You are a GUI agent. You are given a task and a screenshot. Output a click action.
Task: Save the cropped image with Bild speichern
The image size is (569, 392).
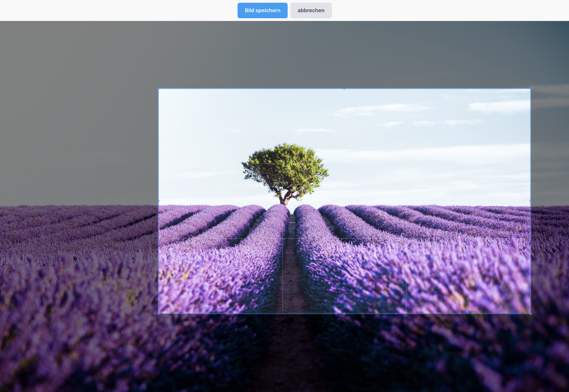(x=262, y=10)
